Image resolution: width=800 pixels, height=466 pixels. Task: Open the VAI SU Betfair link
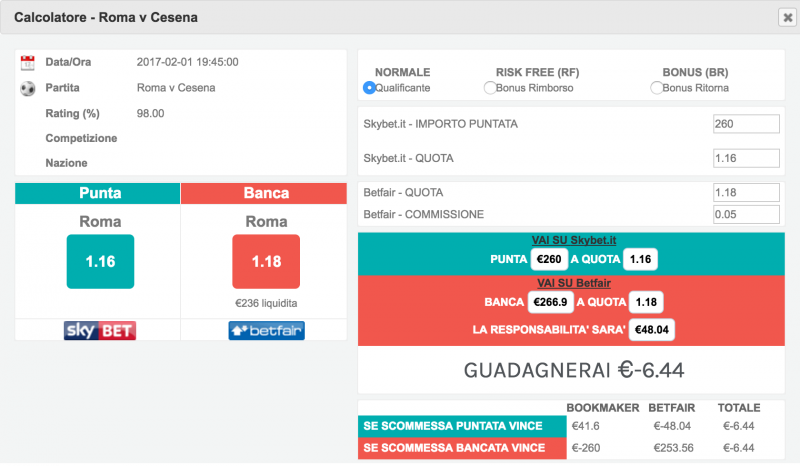click(573, 283)
